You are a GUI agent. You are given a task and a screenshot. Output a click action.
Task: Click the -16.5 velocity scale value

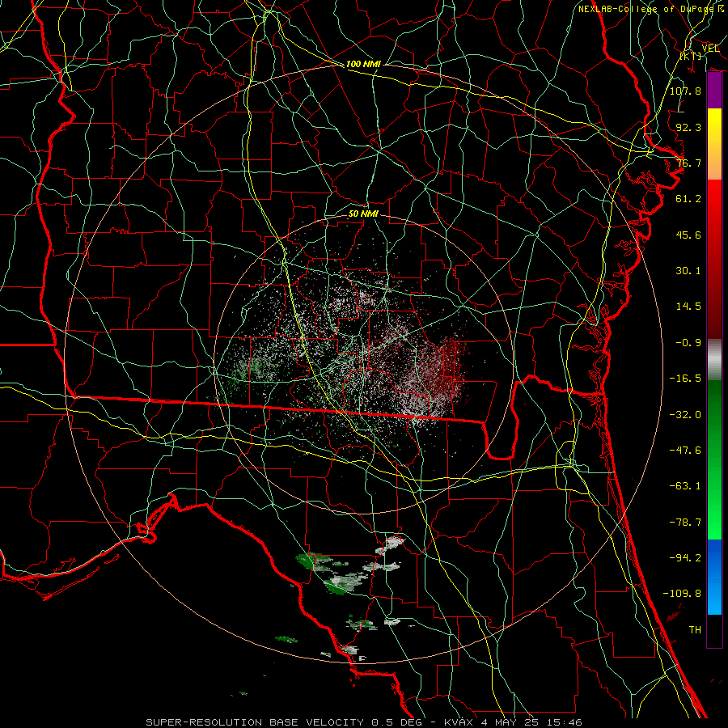685,379
